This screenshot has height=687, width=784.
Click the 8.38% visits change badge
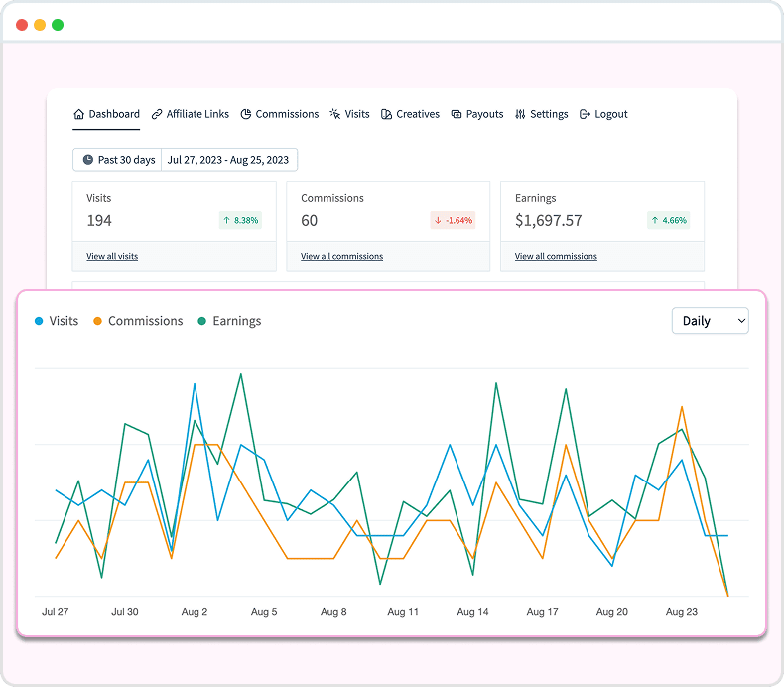(240, 220)
